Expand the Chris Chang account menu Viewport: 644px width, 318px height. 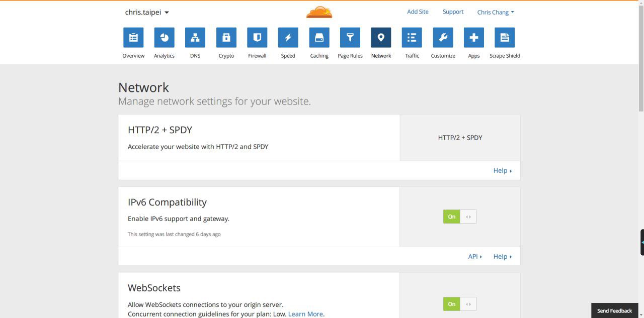(x=496, y=13)
